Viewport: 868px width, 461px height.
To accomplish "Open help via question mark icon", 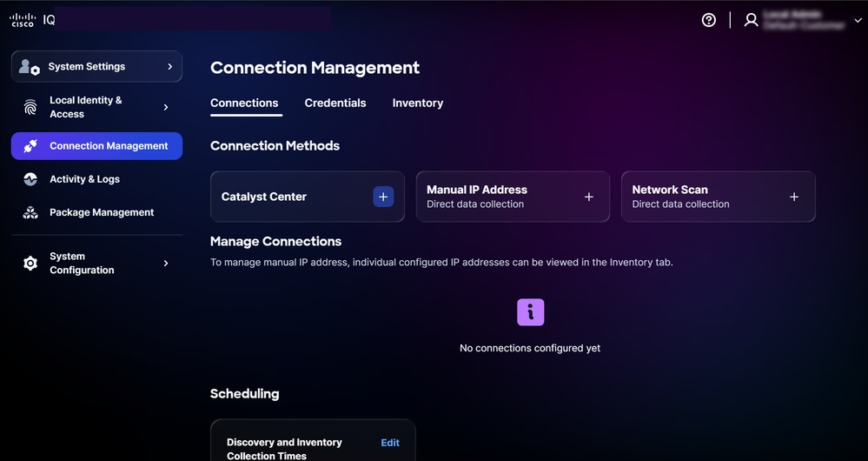I will tap(709, 20).
